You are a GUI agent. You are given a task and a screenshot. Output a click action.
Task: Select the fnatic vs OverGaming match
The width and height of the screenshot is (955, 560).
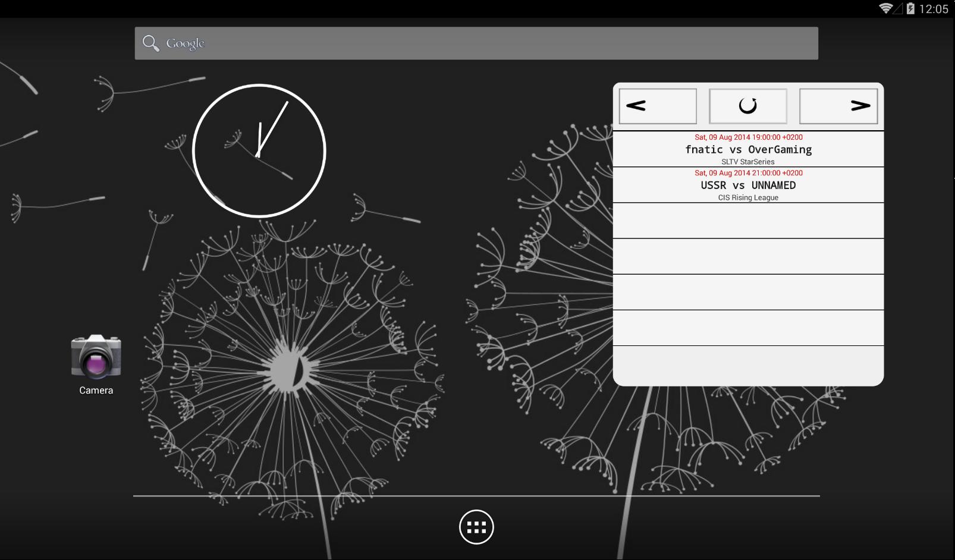pyautogui.click(x=748, y=150)
